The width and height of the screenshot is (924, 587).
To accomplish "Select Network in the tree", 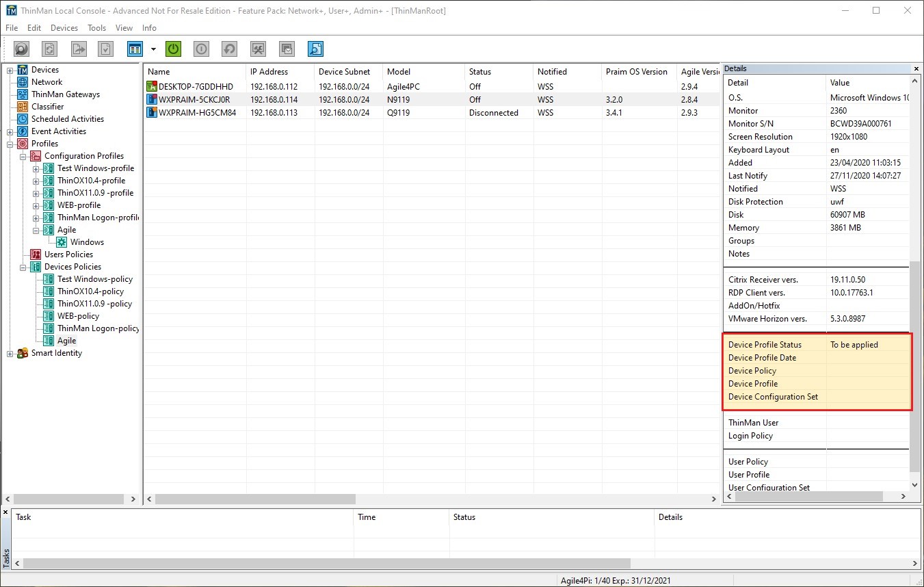I will [x=47, y=82].
